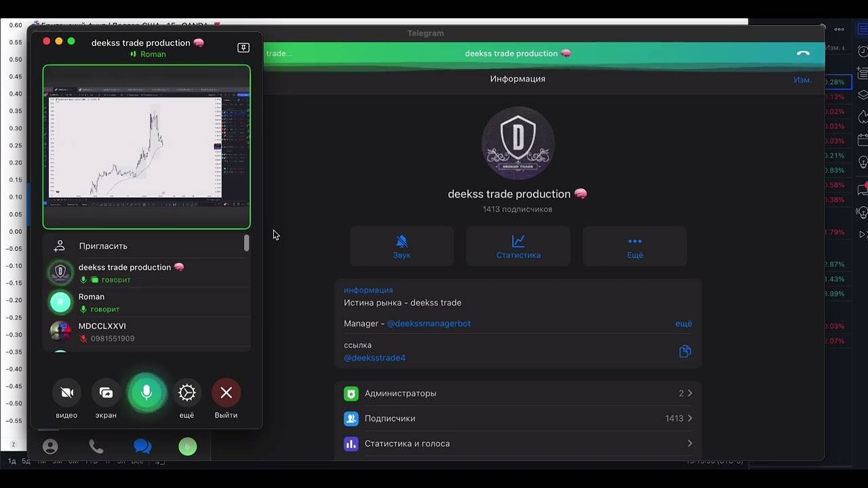Open the Ещё more options menu
Screen dimensions: 868x488
point(635,246)
